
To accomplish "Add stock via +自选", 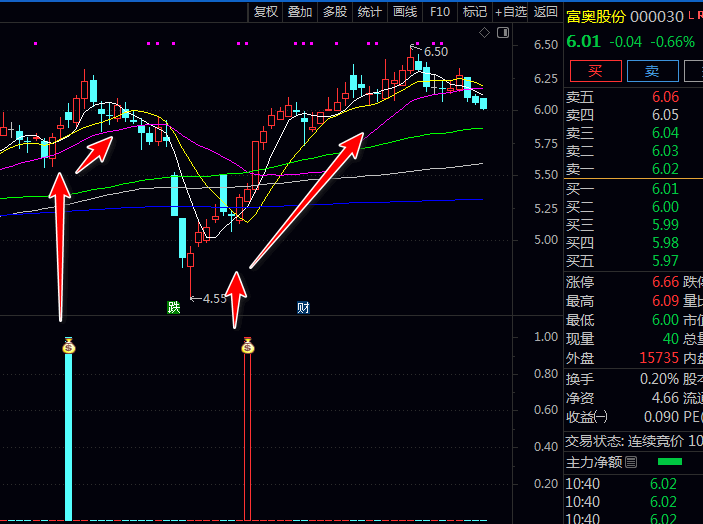I will (510, 12).
